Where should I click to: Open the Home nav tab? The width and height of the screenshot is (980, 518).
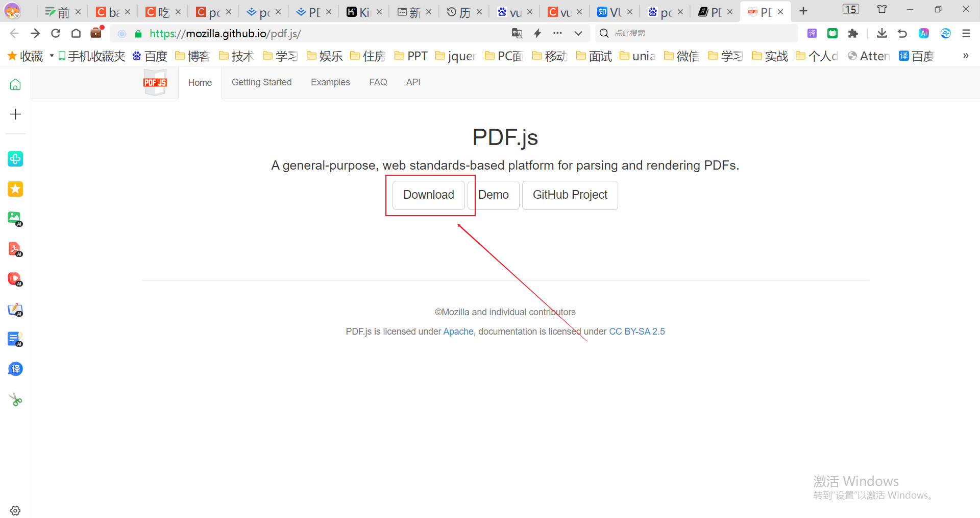click(x=200, y=83)
